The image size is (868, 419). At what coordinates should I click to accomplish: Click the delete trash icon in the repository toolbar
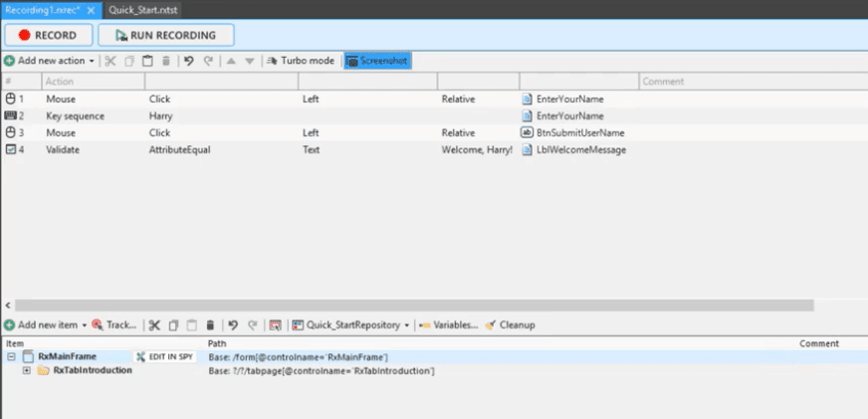pyautogui.click(x=210, y=325)
